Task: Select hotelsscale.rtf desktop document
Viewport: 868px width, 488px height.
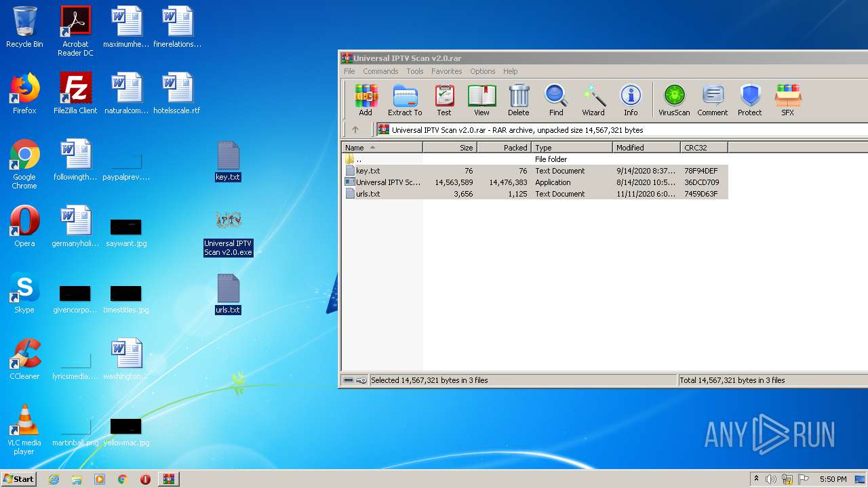Action: coord(177,94)
